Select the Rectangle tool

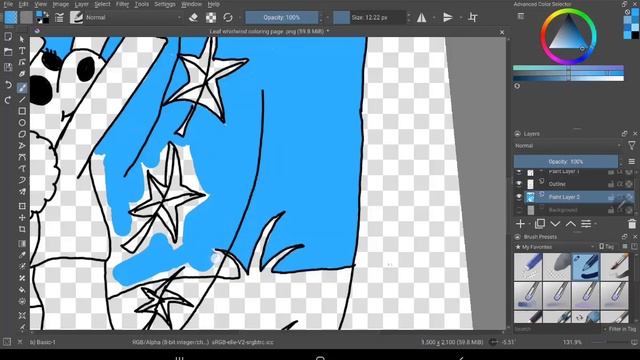[x=22, y=111]
